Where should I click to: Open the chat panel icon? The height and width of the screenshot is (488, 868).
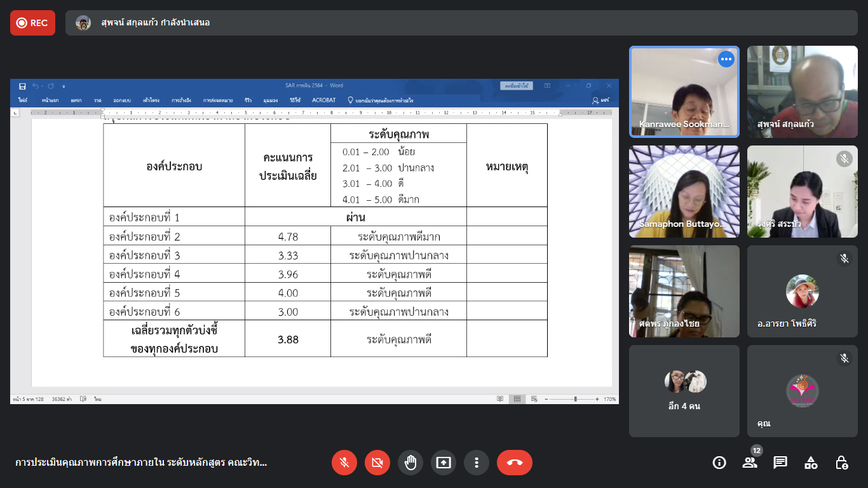point(780,463)
